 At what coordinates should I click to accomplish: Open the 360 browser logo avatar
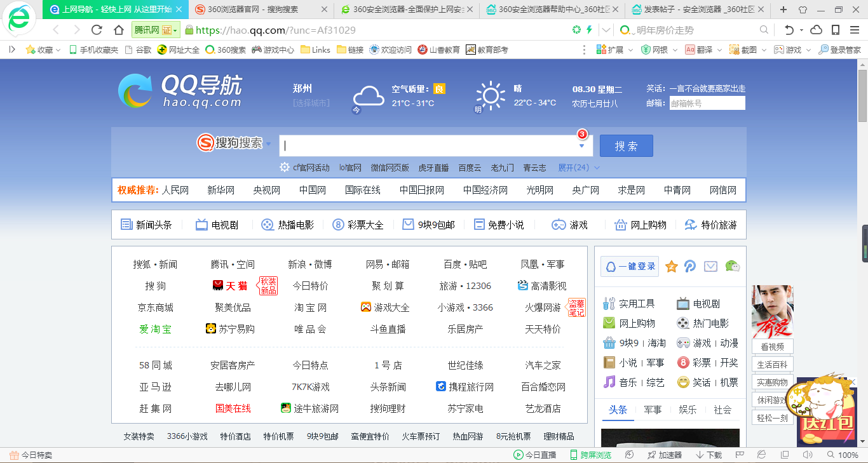tap(20, 19)
